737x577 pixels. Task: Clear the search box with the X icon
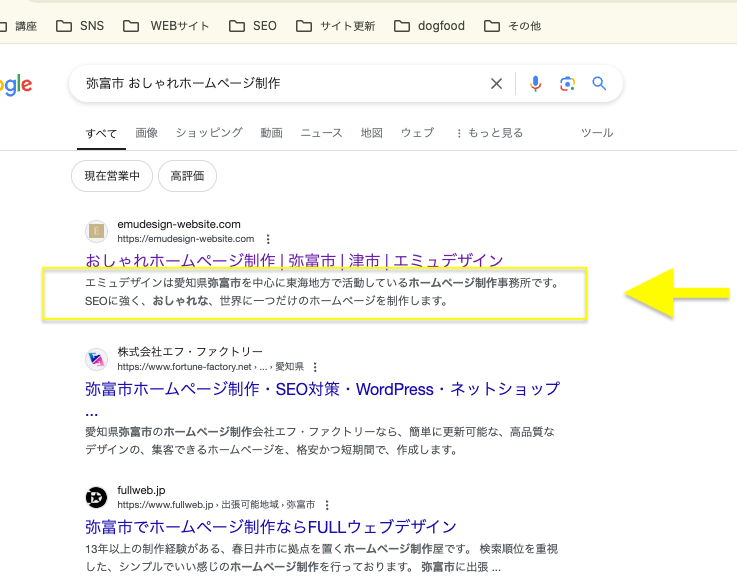click(496, 84)
